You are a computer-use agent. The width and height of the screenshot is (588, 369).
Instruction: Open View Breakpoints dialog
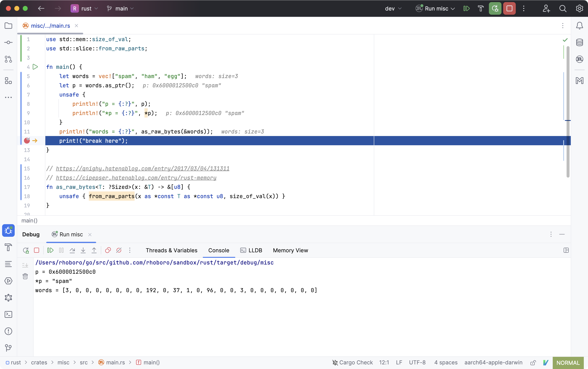(x=108, y=250)
